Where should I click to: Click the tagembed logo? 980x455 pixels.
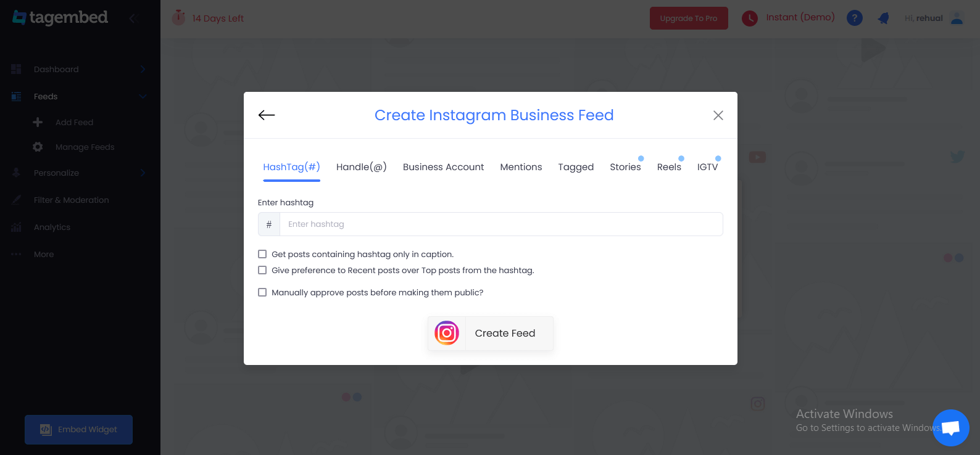point(60,18)
